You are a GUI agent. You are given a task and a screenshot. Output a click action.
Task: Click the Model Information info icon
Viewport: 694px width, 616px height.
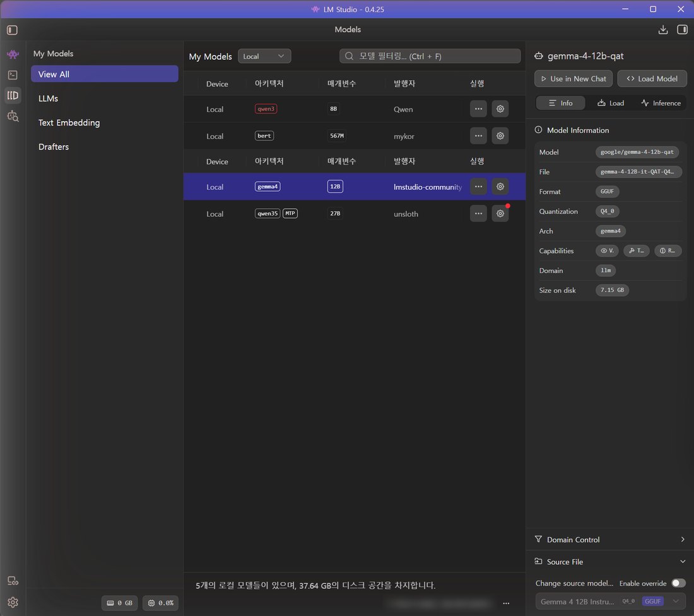point(538,129)
